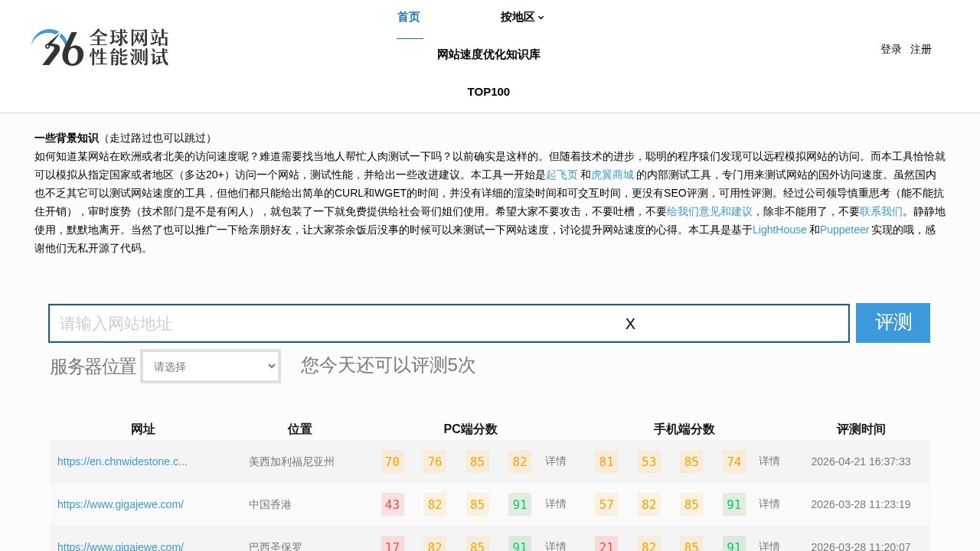The width and height of the screenshot is (980, 551).
Task: Expand the 按地区 dropdown chevron
Action: pos(541,18)
